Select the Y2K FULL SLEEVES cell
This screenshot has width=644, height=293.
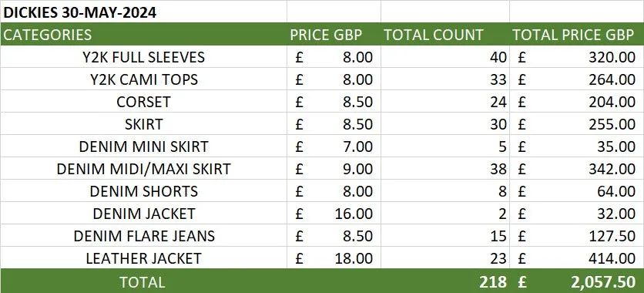click(x=143, y=57)
